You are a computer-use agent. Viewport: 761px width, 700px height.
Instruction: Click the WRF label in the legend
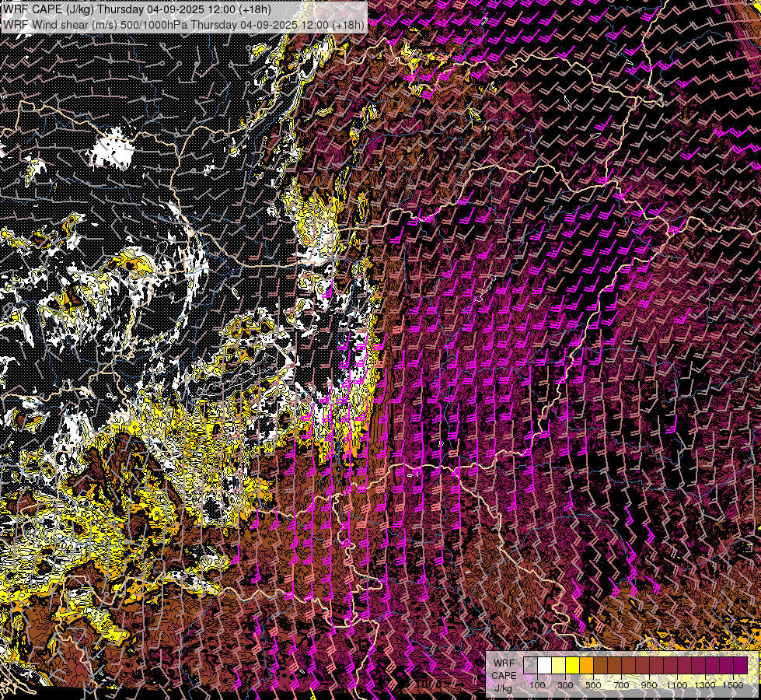coord(504,663)
